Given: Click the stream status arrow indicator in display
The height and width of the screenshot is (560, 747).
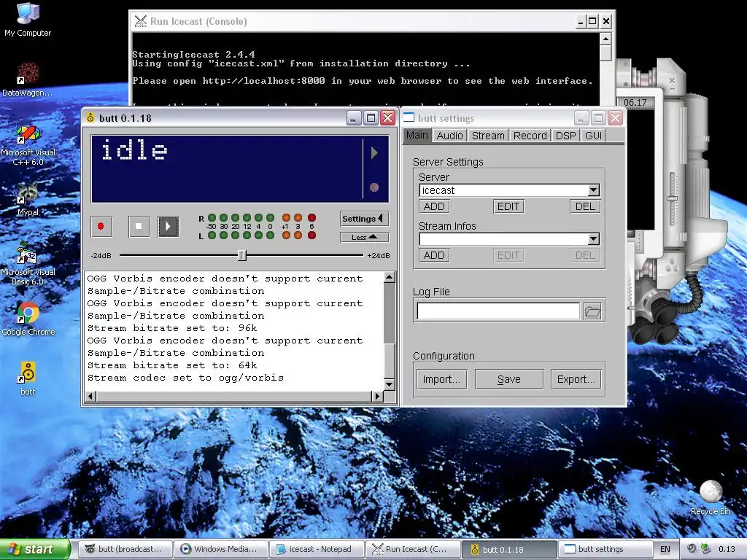Looking at the screenshot, I should pyautogui.click(x=374, y=153).
